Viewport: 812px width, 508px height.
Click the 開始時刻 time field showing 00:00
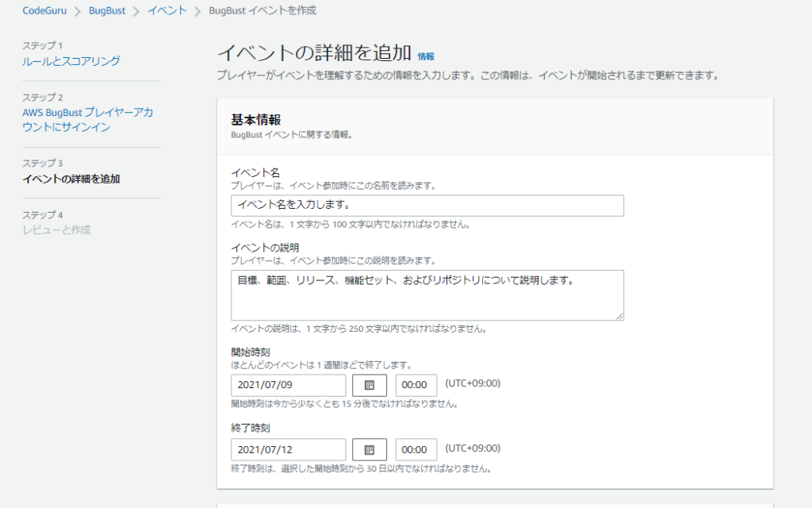[x=416, y=385]
